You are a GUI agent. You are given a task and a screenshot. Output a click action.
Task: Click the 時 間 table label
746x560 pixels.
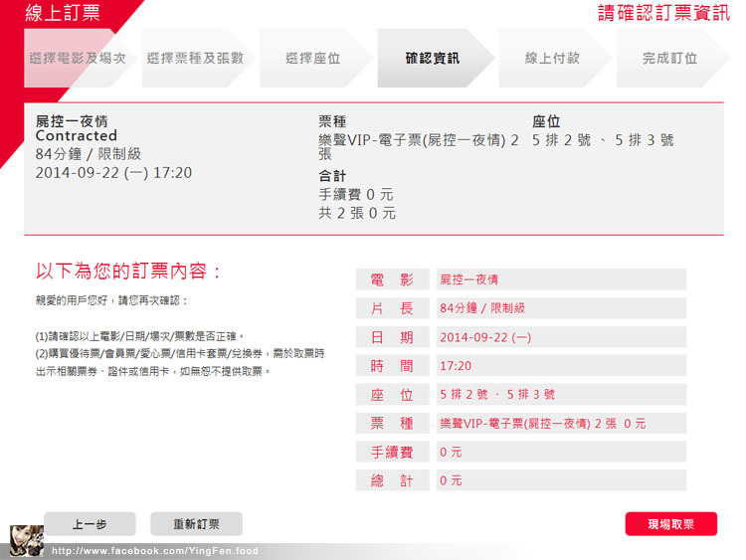(x=392, y=366)
